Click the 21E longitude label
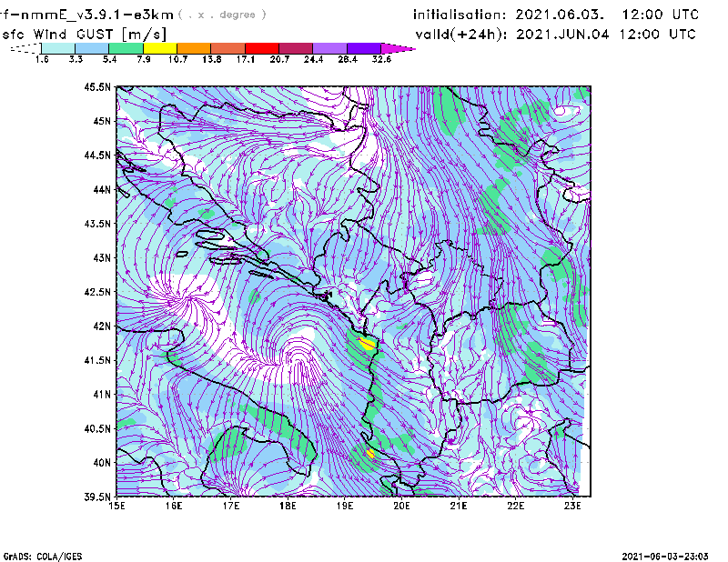The height and width of the screenshot is (562, 728). 459,506
